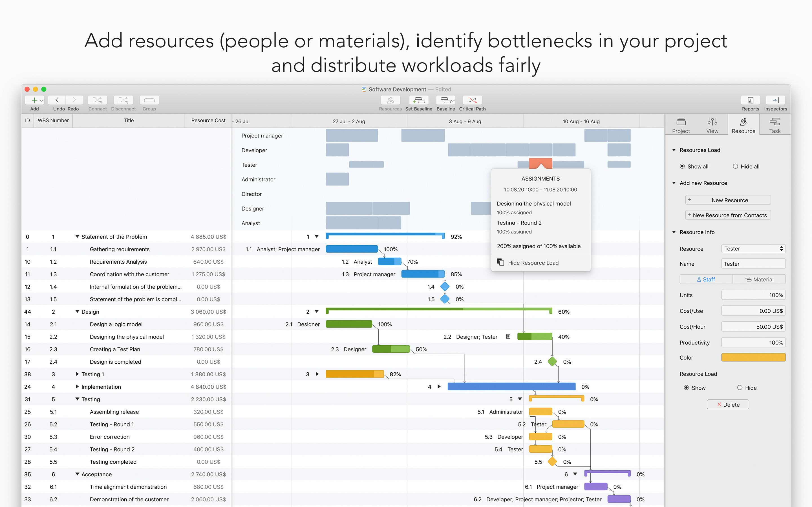Click the Add task toolbar icon
The height and width of the screenshot is (507, 812).
[34, 100]
